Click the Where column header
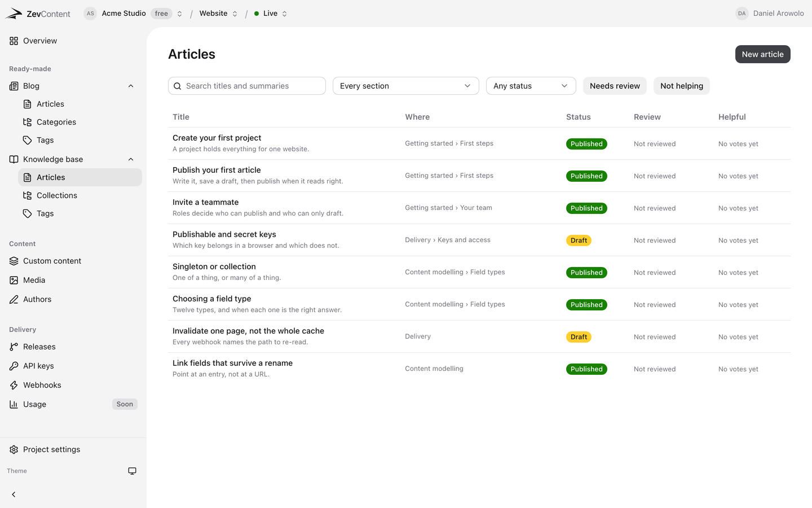The width and height of the screenshot is (812, 508). [x=417, y=117]
